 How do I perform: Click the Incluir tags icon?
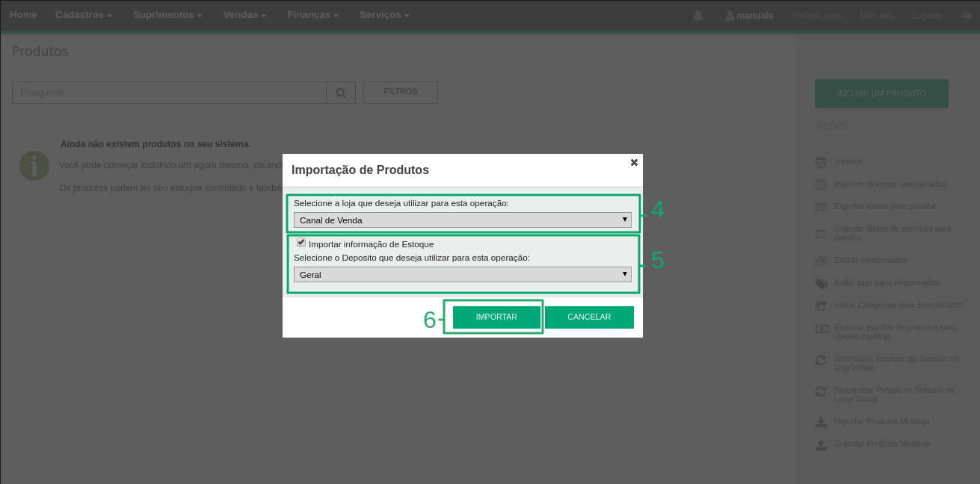[x=821, y=283]
